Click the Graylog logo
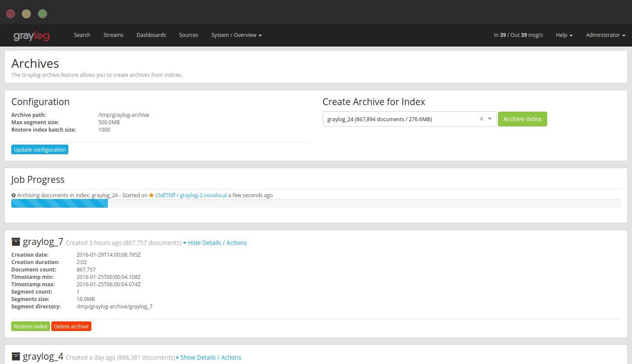 31,36
